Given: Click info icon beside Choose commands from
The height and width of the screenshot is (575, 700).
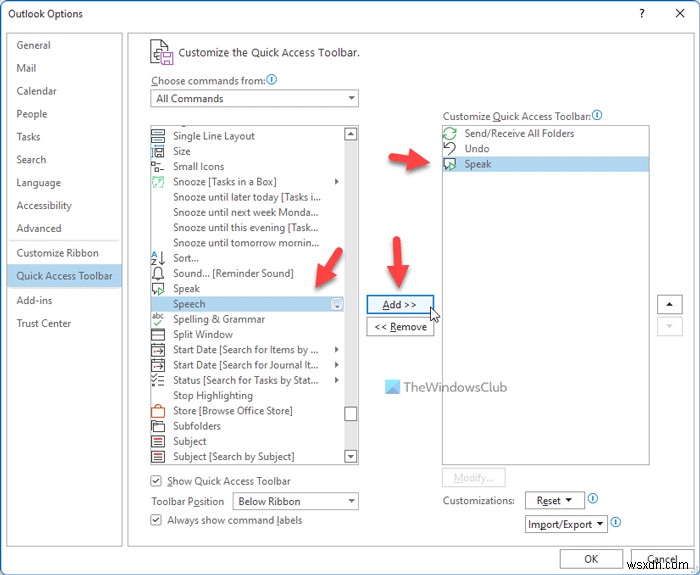Looking at the screenshot, I should click(271, 79).
